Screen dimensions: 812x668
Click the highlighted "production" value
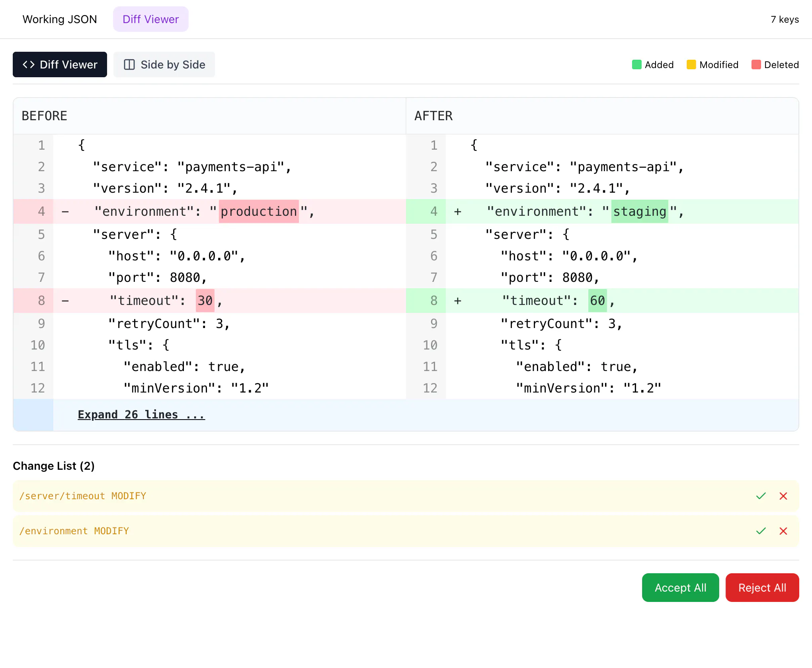pos(259,211)
